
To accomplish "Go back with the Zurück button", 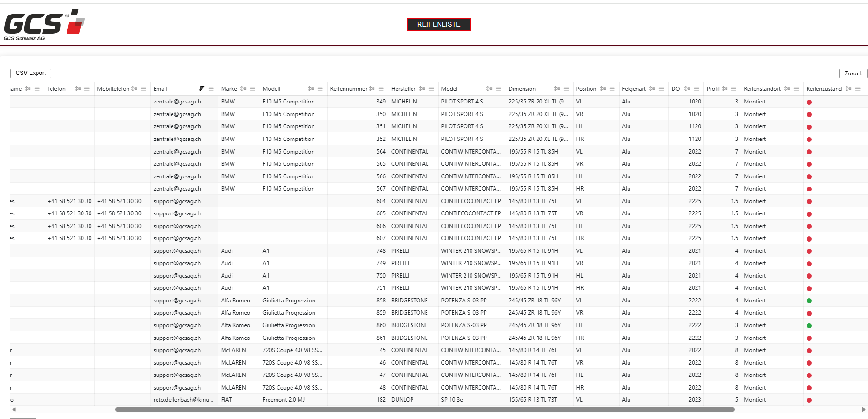I will [853, 74].
